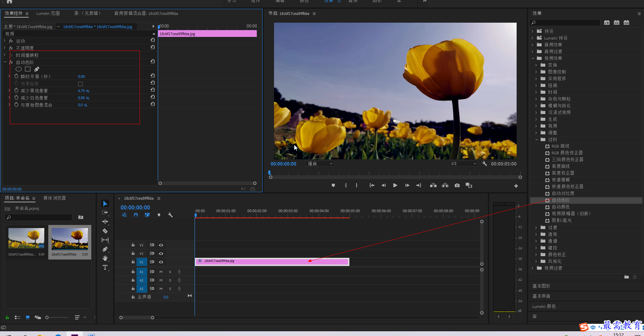Toggle lock on track V1
Viewport: 644px width, 336px height.
coord(133,262)
